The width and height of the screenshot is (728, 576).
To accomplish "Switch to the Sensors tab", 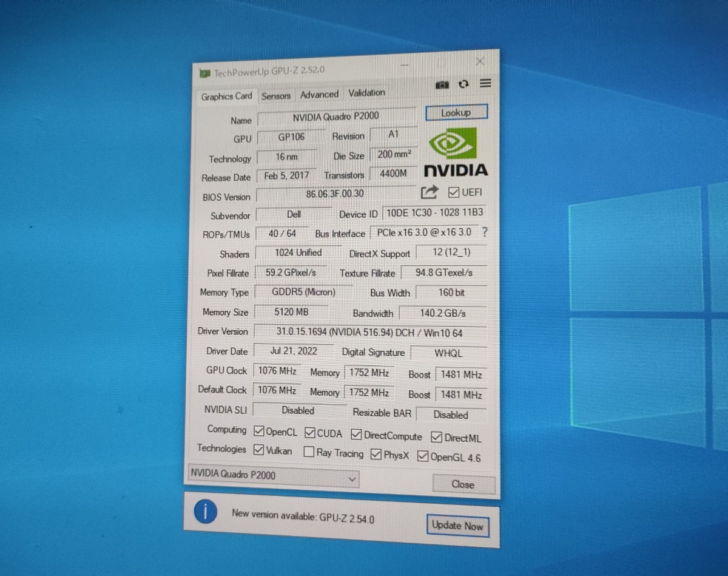I will (276, 95).
